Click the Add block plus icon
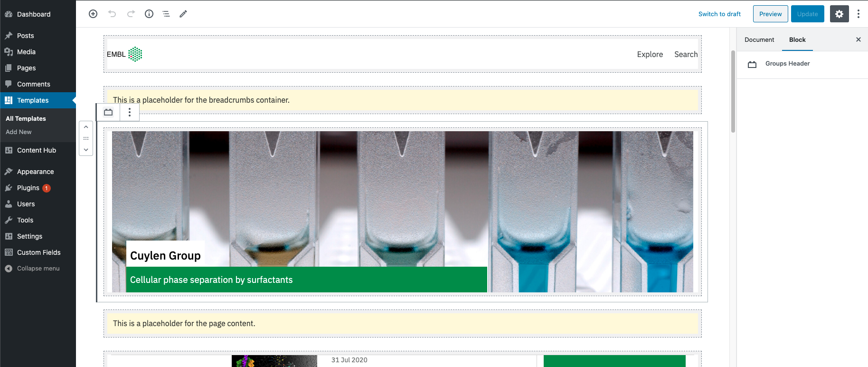868x367 pixels. coord(93,14)
